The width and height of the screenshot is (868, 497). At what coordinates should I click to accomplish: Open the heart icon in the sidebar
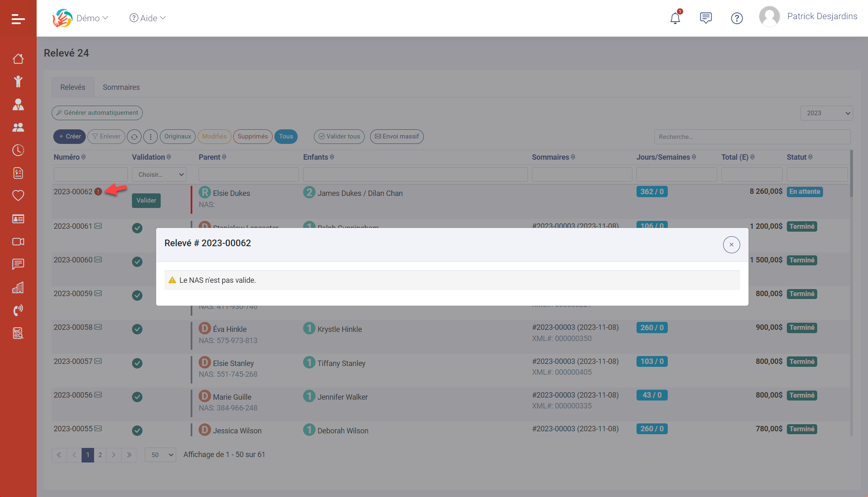coord(18,195)
